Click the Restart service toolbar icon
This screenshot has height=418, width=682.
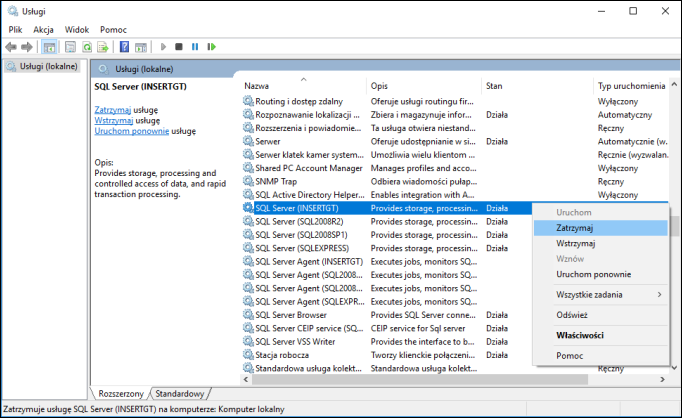click(x=212, y=47)
